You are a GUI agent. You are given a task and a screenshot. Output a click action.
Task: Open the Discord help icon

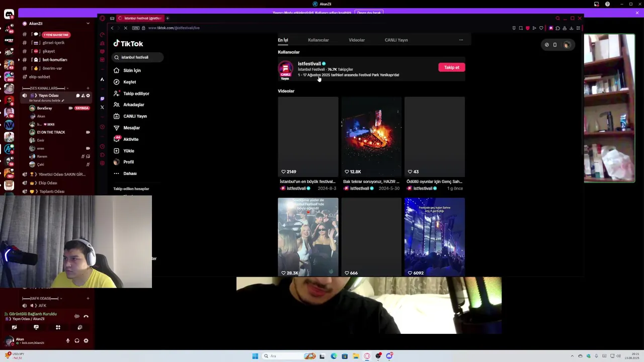(607, 4)
